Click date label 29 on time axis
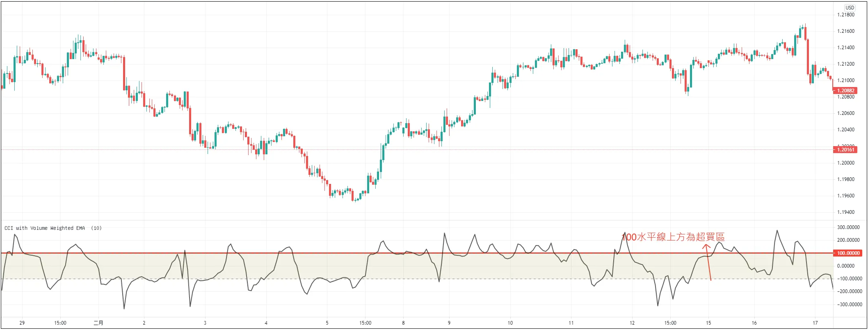The width and height of the screenshot is (868, 330). pyautogui.click(x=22, y=323)
